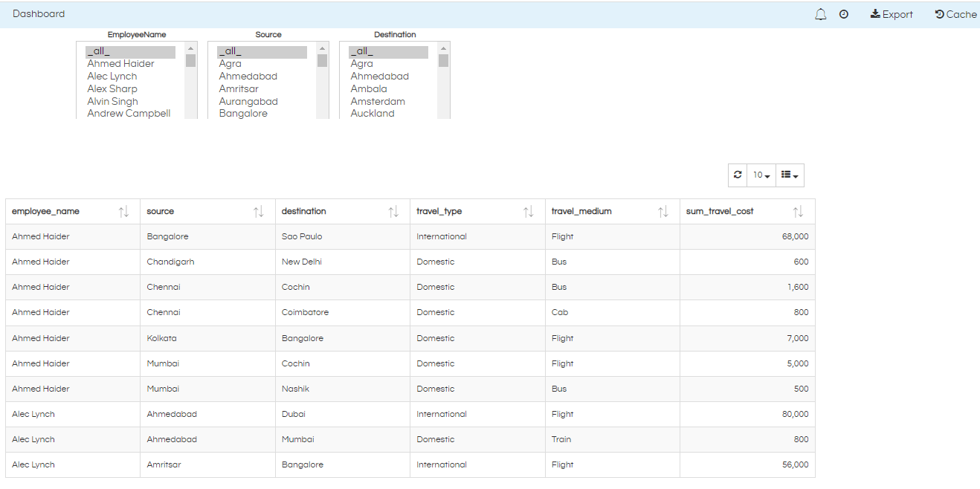Viewport: 980px width, 489px height.
Task: Click the clock schedule icon
Action: click(x=844, y=14)
